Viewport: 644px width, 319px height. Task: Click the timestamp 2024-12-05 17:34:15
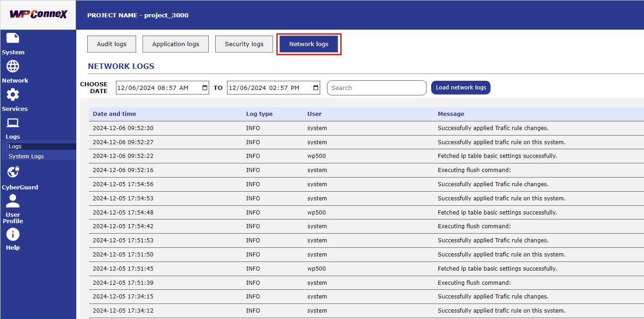pyautogui.click(x=123, y=297)
